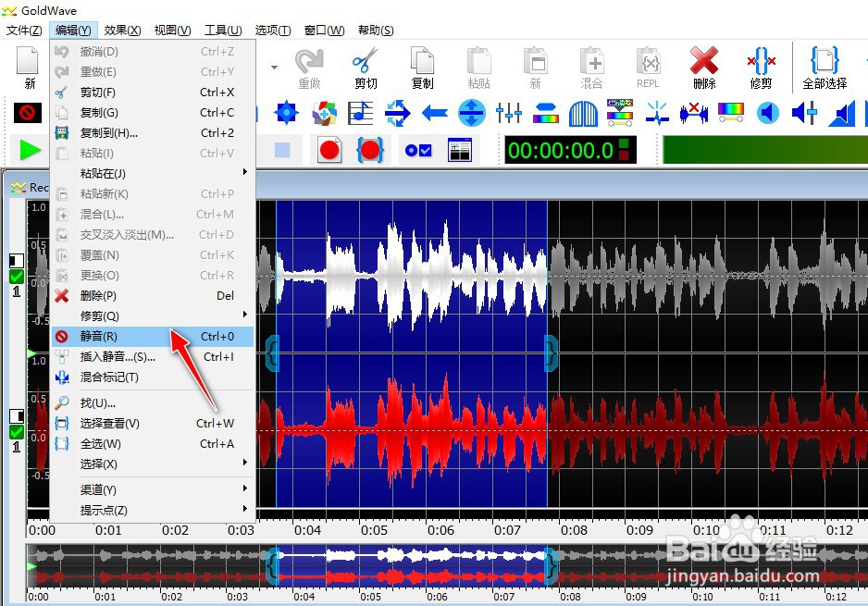Click the blue gear-shaped effect icon
The width and height of the screenshot is (868, 606).
tap(286, 113)
